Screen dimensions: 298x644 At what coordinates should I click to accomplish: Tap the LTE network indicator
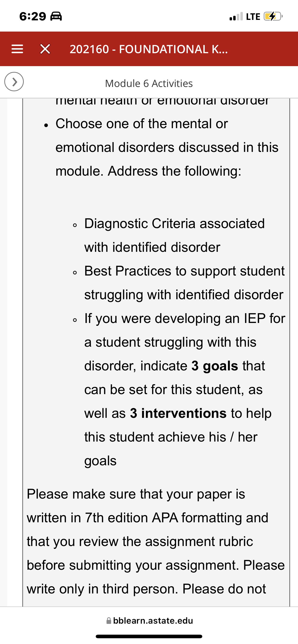[253, 17]
